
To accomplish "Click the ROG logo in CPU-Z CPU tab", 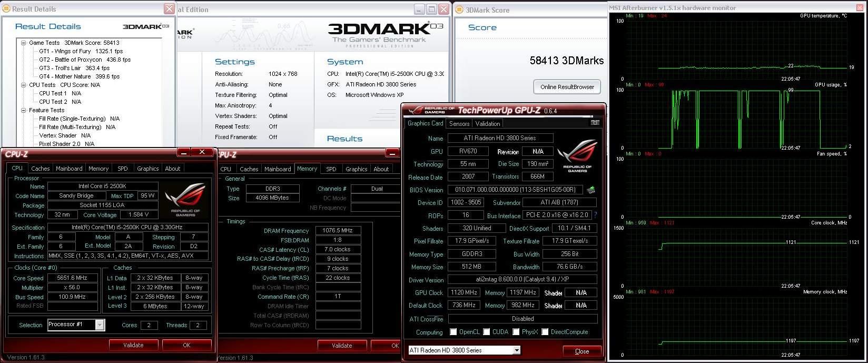I will (185, 201).
